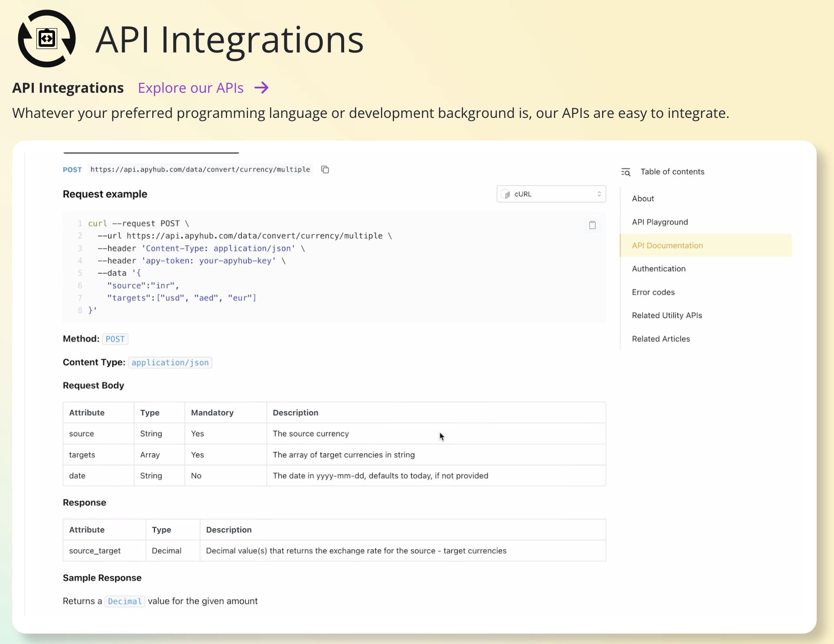Click the 'Array' type cell
Viewport: 834px width, 644px height.
tap(160, 455)
